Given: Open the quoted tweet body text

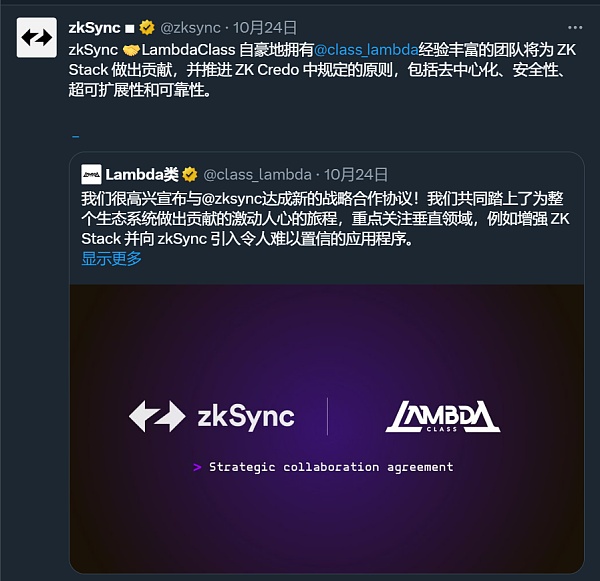Looking at the screenshot, I should 325,219.
